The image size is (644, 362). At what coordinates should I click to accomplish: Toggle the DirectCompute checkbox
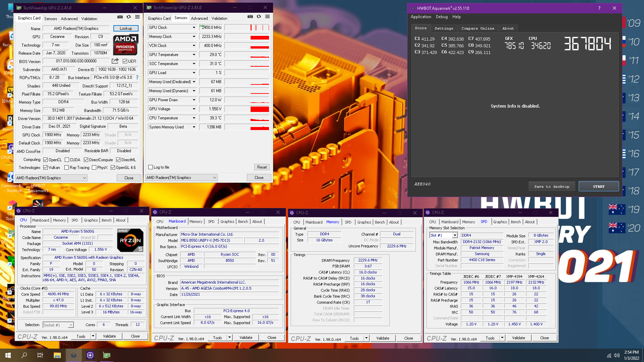(x=86, y=160)
